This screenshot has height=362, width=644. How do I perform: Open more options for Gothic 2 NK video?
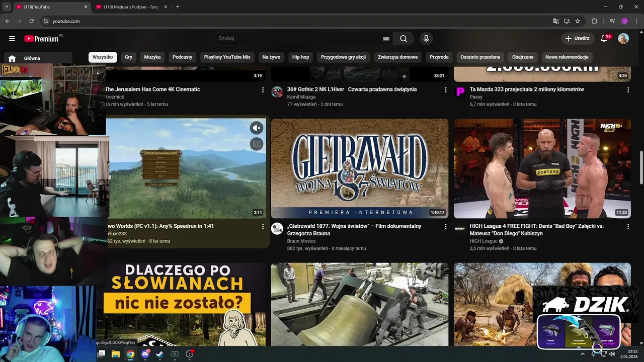(445, 89)
